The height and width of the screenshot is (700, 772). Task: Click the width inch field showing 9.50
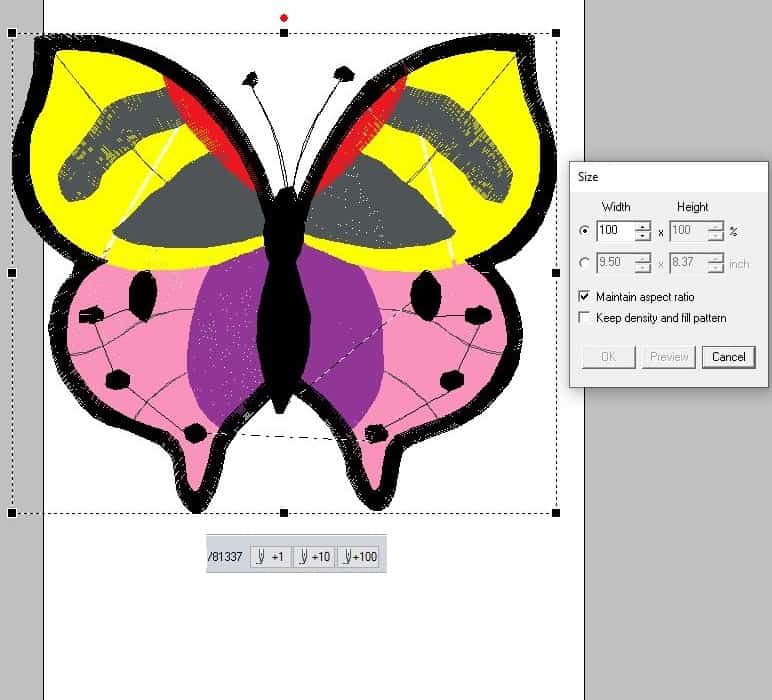pyautogui.click(x=615, y=263)
